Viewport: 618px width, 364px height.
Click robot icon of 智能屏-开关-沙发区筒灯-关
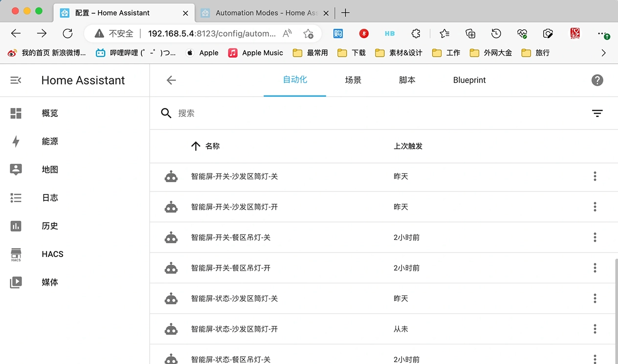pyautogui.click(x=171, y=176)
